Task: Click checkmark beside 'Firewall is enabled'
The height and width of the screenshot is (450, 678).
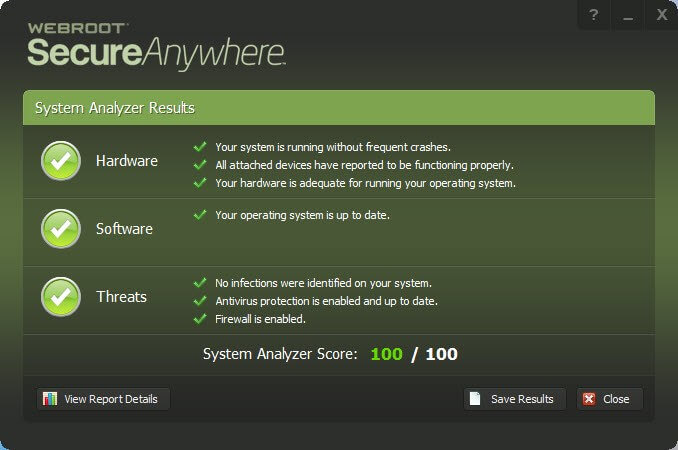Action: click(200, 319)
